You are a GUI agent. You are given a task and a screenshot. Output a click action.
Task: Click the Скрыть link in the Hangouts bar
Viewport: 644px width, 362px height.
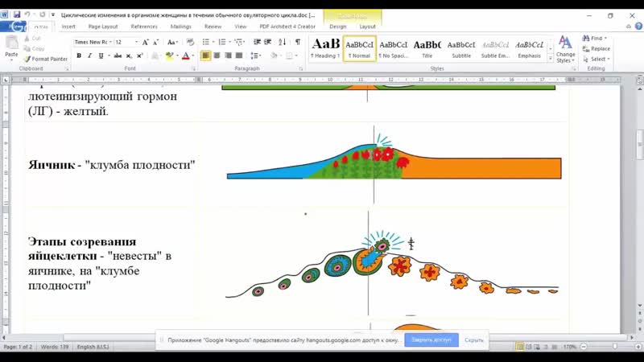point(474,340)
